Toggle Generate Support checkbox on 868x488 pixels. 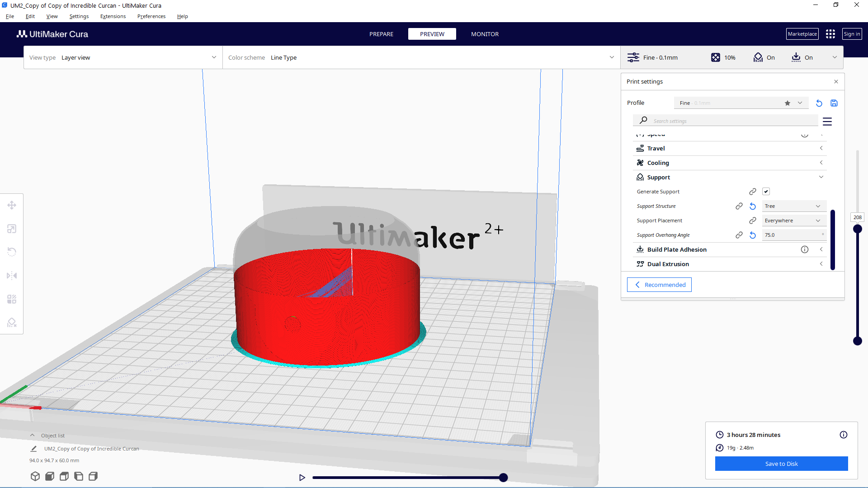(766, 191)
